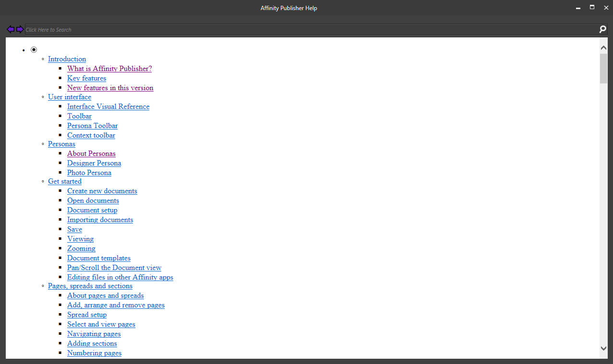Screen dimensions: 613x364
Task: Open the Numbering pages topic
Action: tap(94, 353)
